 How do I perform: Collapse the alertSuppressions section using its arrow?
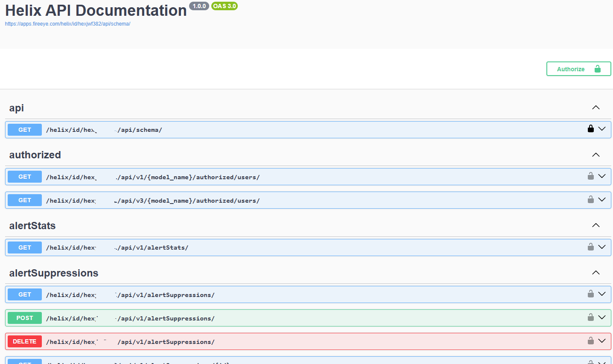coord(596,273)
